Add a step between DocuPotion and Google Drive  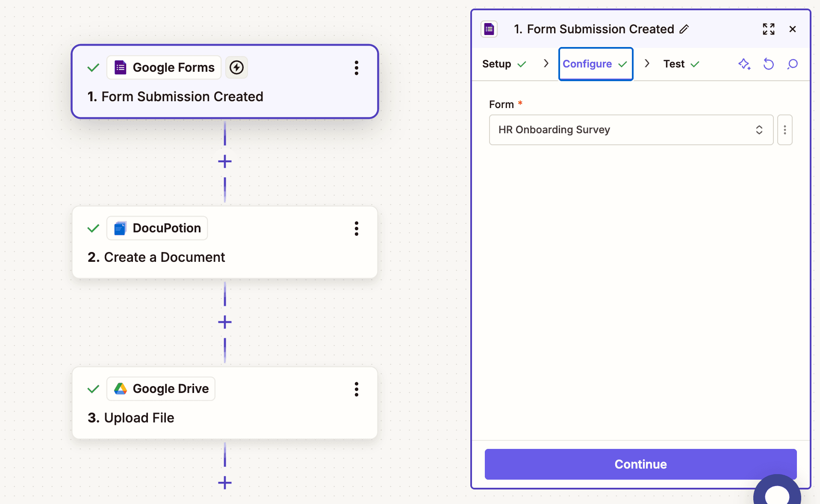click(225, 322)
